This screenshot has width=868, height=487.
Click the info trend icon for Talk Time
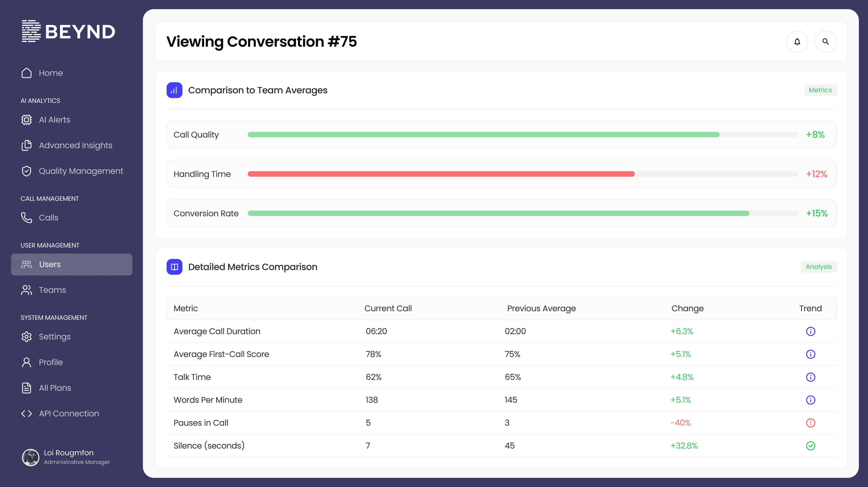point(810,377)
